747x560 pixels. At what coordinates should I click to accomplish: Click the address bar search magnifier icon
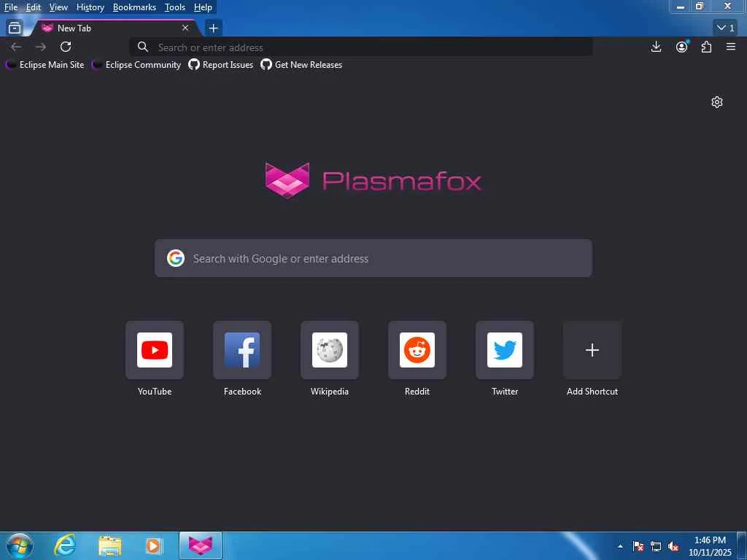(x=143, y=47)
